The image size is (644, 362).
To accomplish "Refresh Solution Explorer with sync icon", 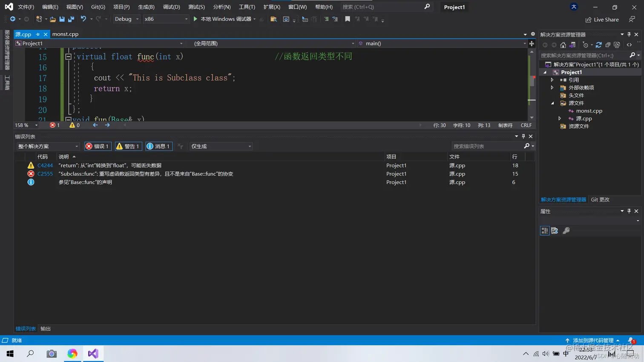I will pyautogui.click(x=598, y=45).
